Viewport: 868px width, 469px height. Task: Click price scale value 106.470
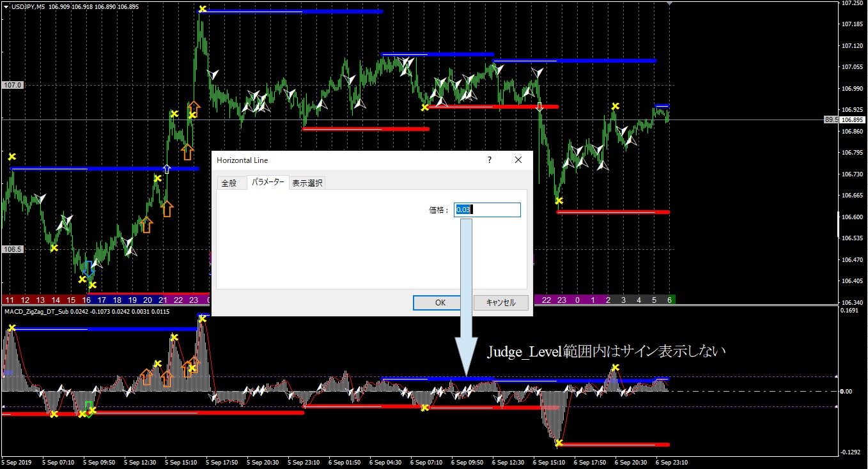(x=851, y=259)
